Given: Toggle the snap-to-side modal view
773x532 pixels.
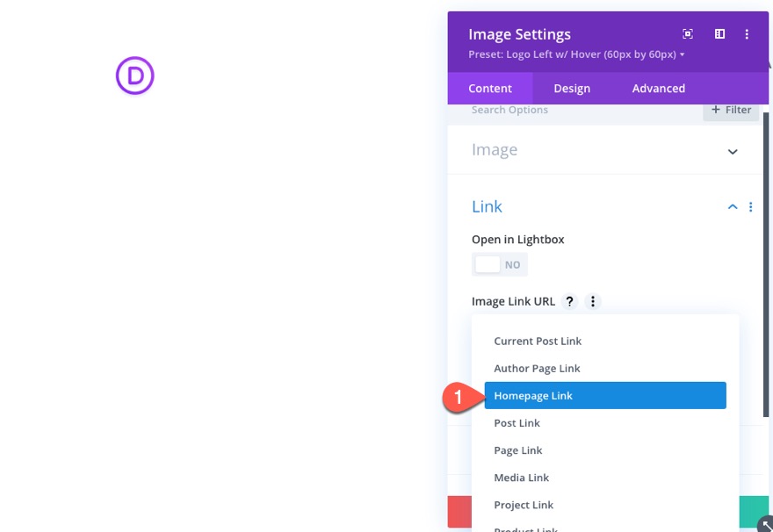Looking at the screenshot, I should [x=719, y=33].
